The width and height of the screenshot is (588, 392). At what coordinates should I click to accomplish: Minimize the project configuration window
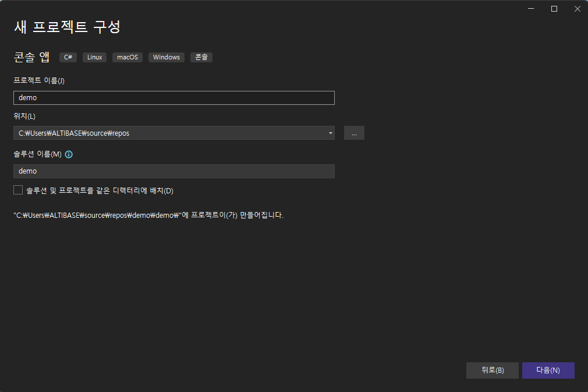point(531,8)
